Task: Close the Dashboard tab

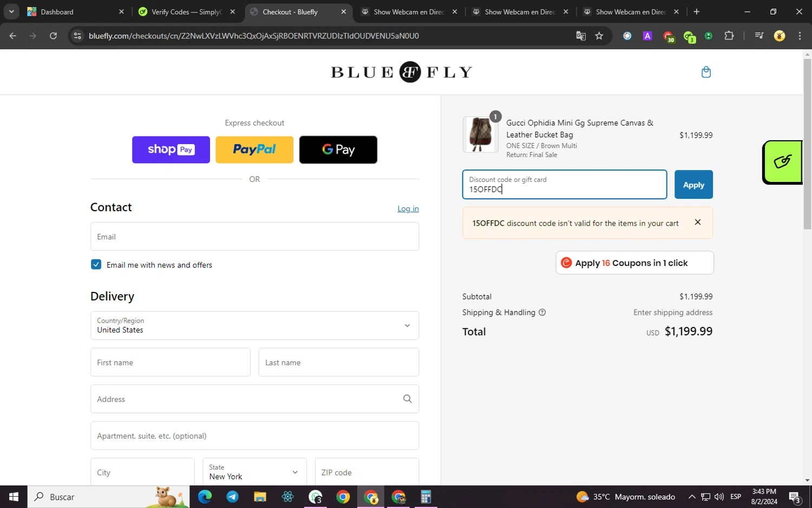Action: [121, 11]
